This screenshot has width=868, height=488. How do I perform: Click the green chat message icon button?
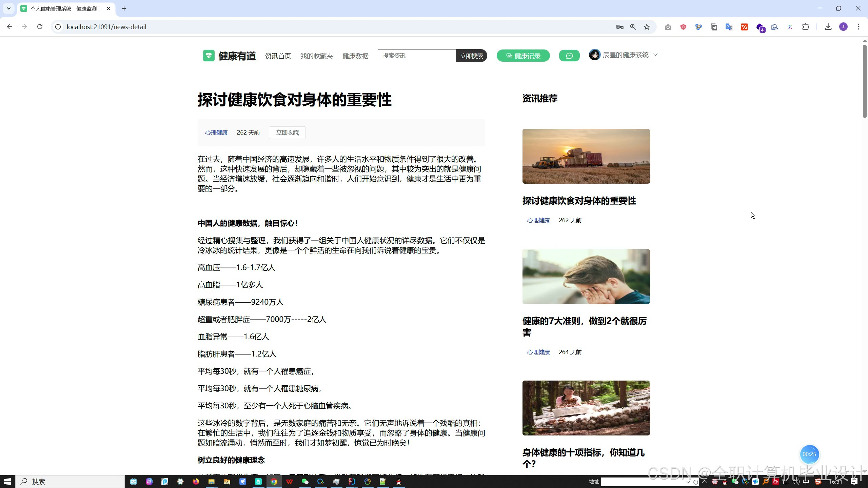pos(569,56)
